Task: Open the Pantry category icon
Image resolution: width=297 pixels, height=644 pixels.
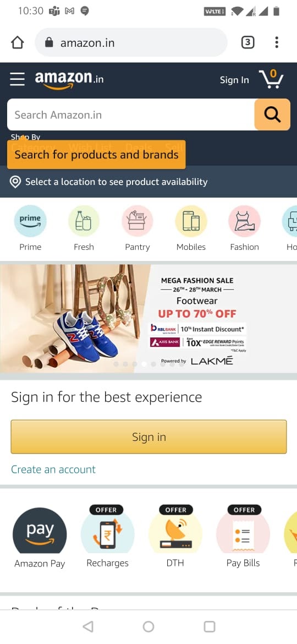Action: pos(137,221)
